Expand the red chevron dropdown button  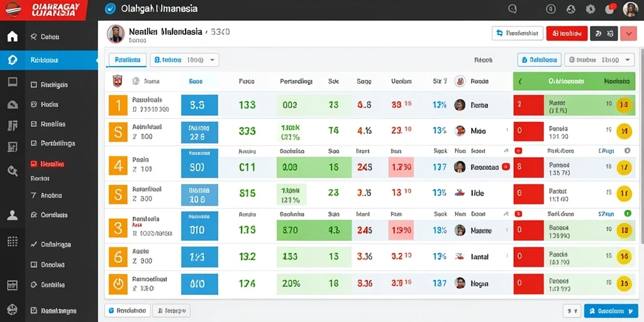tap(628, 33)
